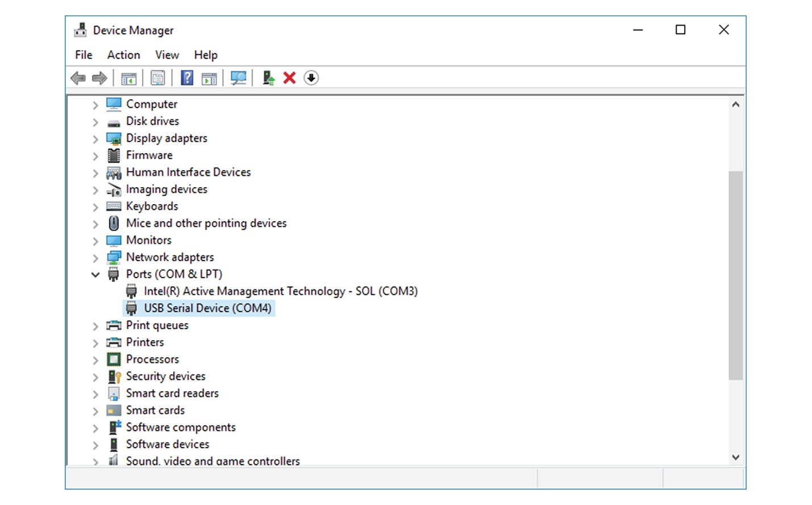This screenshot has width=812, height=505.
Task: Click the Scan for hardware changes icon
Action: pos(238,78)
